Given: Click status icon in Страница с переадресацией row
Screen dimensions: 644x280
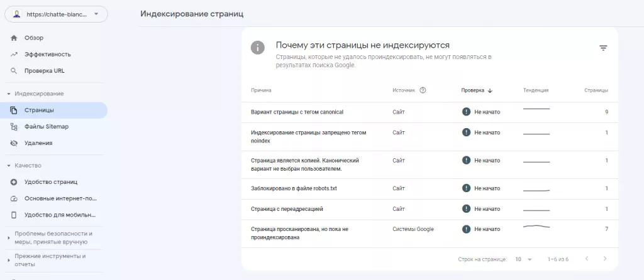Looking at the screenshot, I should [466, 208].
